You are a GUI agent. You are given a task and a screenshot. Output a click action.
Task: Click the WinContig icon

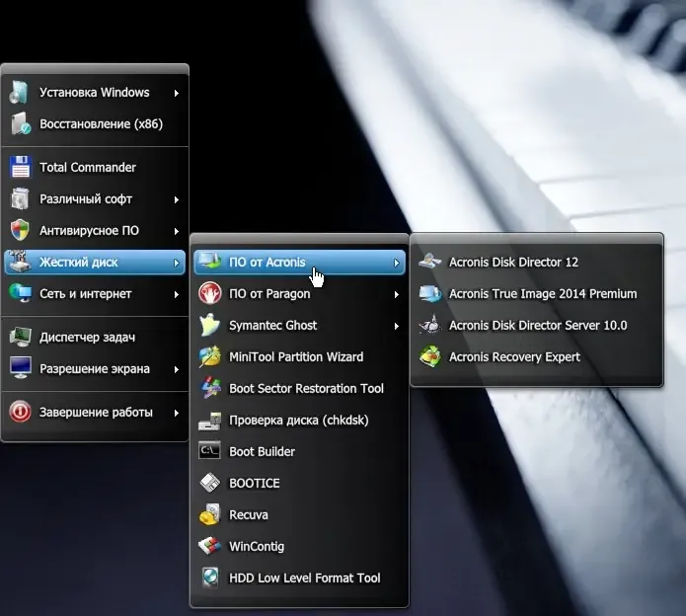210,546
